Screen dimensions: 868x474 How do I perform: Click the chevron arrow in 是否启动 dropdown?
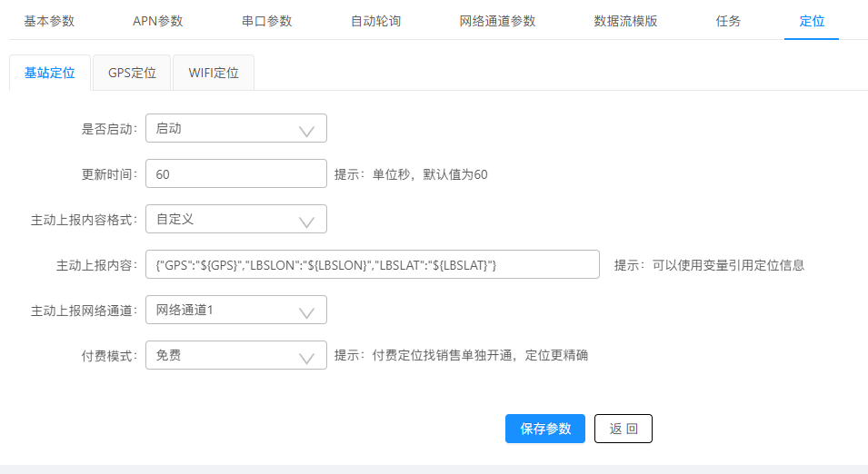(306, 130)
